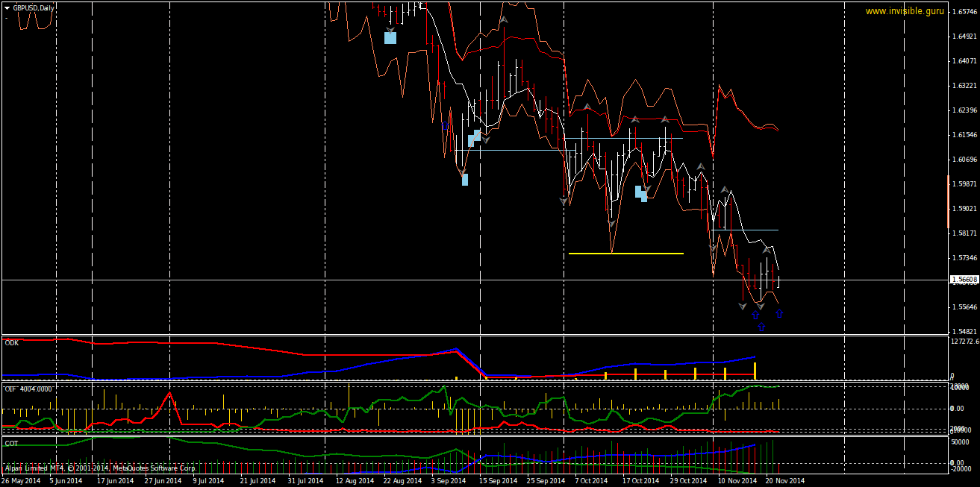Click the 12 Aug 2014 date label
This screenshot has width=980, height=487.
tap(355, 482)
